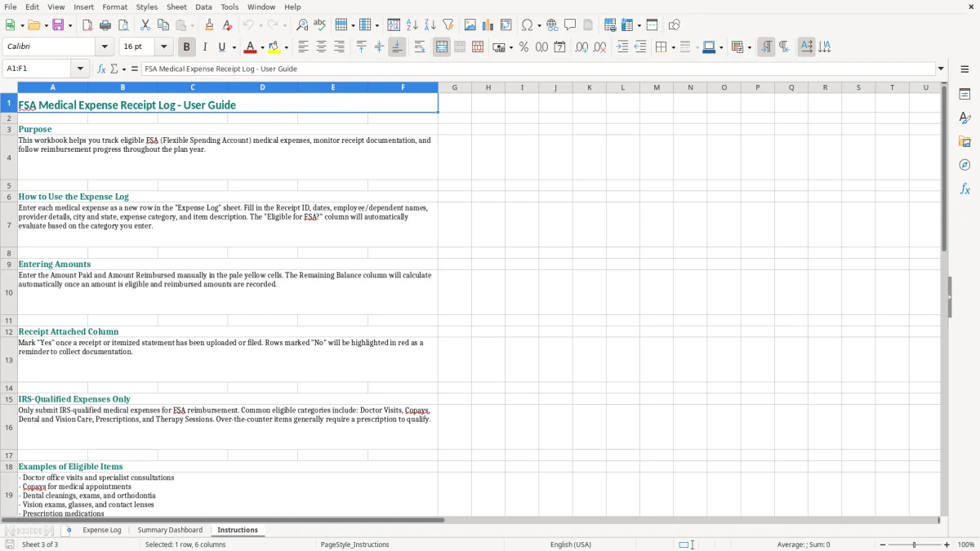Insert a pivot table
The image size is (980, 551).
click(506, 25)
